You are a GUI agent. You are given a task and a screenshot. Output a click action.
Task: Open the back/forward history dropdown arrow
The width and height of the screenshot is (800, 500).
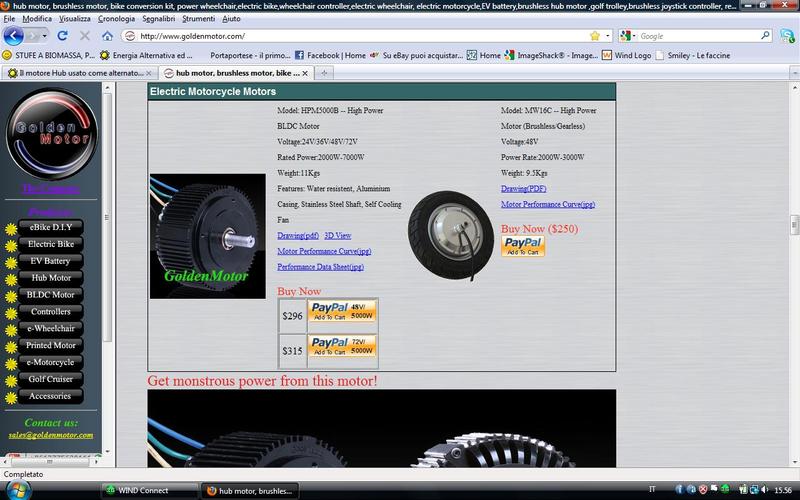click(45, 36)
